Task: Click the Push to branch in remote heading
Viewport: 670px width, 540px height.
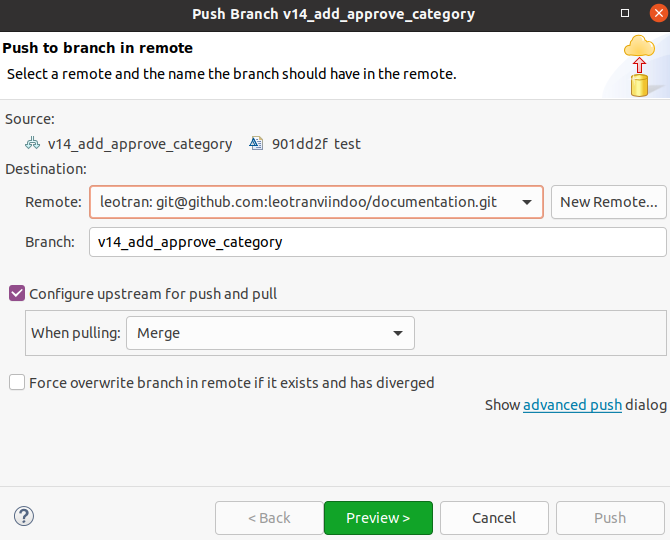Action: (x=98, y=48)
